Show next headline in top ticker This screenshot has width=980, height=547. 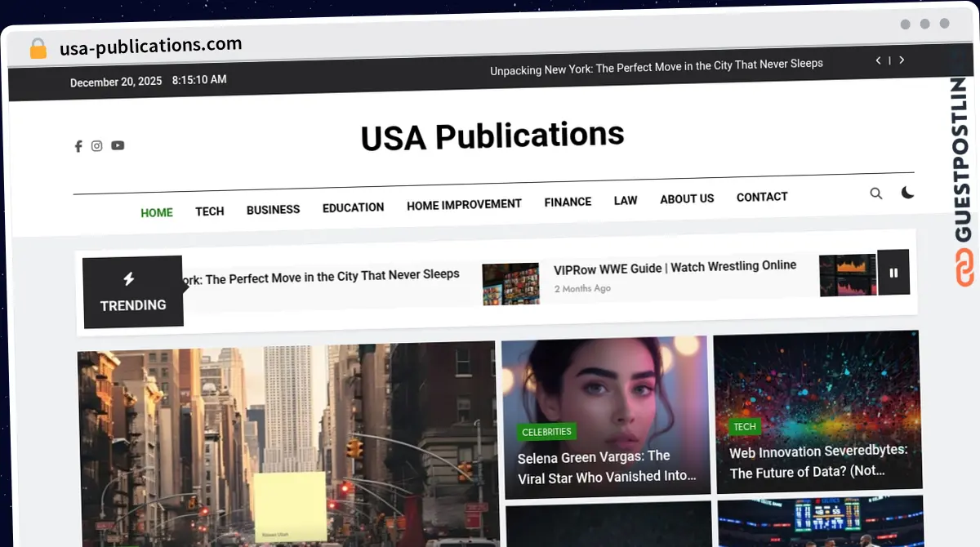pos(902,60)
